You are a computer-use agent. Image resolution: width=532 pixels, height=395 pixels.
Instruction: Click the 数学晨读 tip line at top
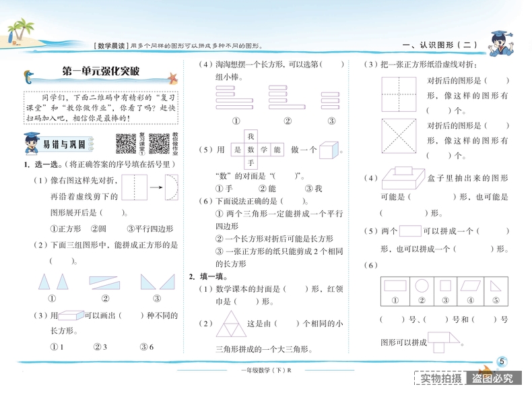[178, 46]
